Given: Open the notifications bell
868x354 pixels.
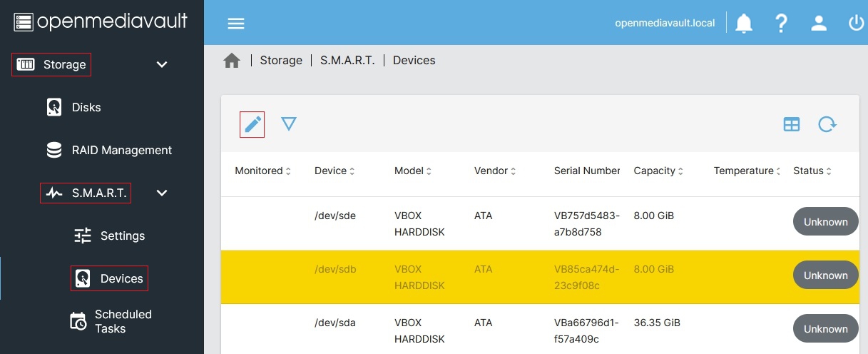Looking at the screenshot, I should tap(744, 23).
